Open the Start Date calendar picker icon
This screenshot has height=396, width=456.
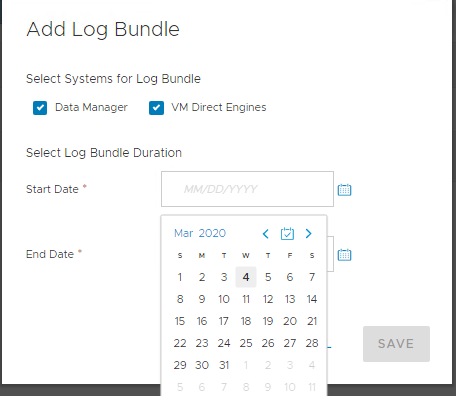pos(344,189)
